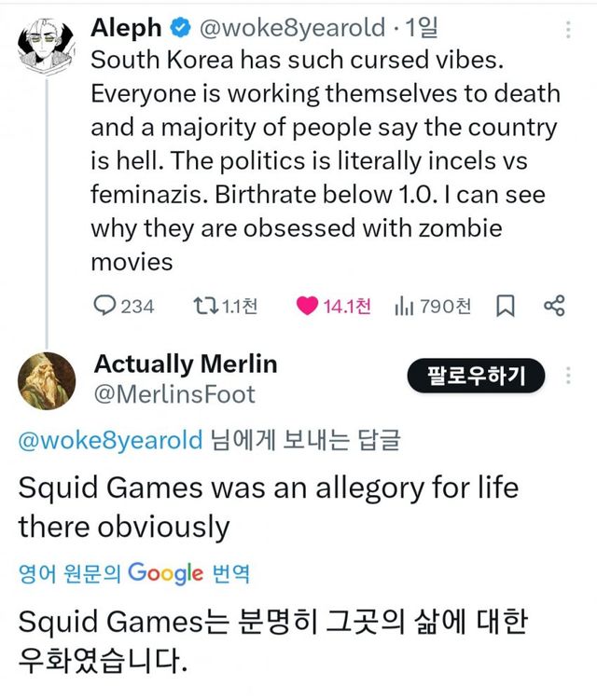
Task: Visit the @MerlinsFoot handle link
Action: (x=174, y=394)
